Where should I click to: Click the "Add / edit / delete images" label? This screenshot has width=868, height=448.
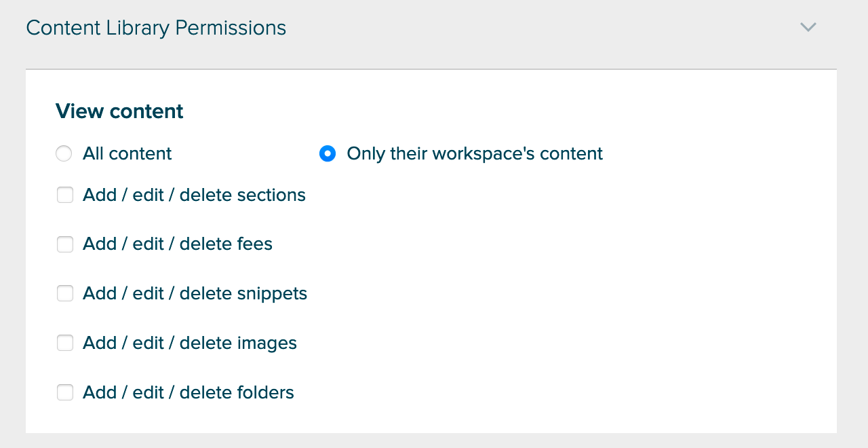[190, 343]
